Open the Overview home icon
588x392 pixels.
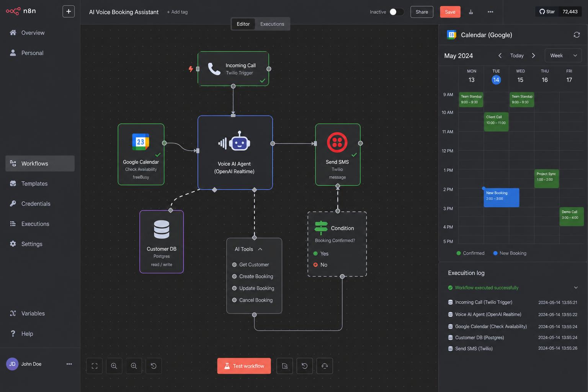13,33
